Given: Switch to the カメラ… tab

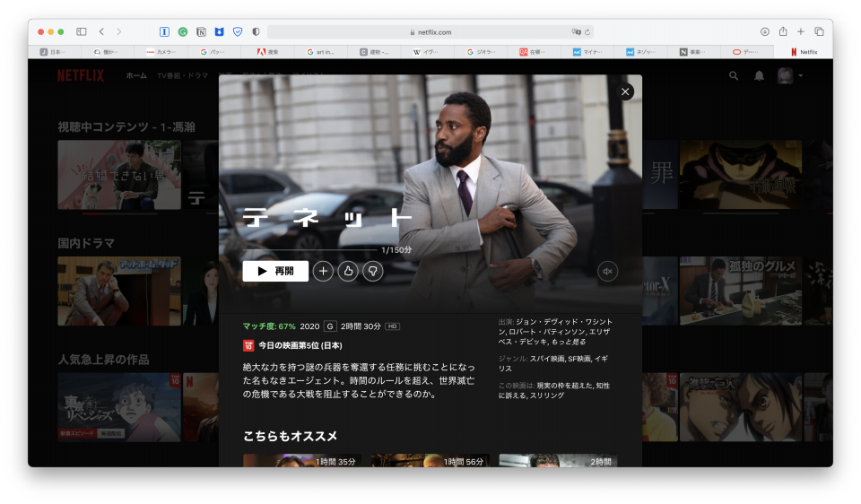Looking at the screenshot, I should [x=161, y=52].
